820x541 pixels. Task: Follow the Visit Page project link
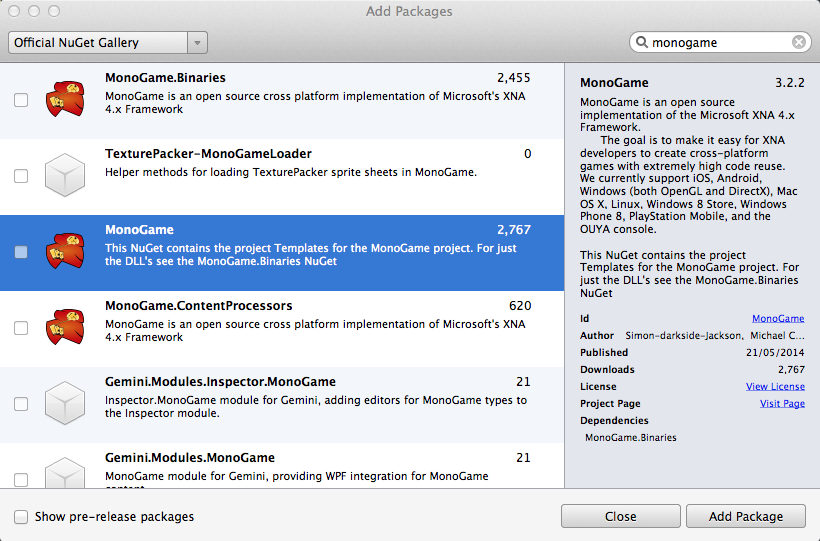(781, 404)
